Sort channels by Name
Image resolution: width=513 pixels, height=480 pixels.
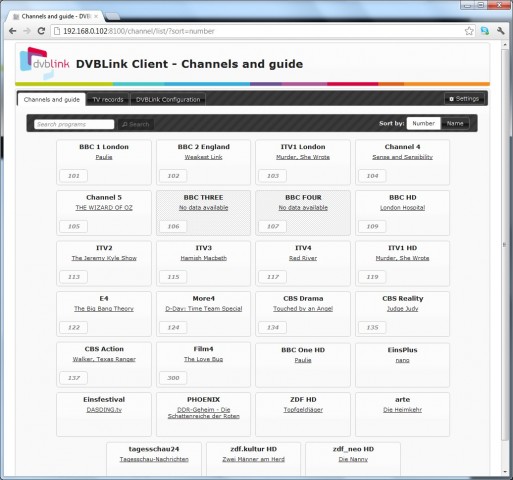coord(455,123)
